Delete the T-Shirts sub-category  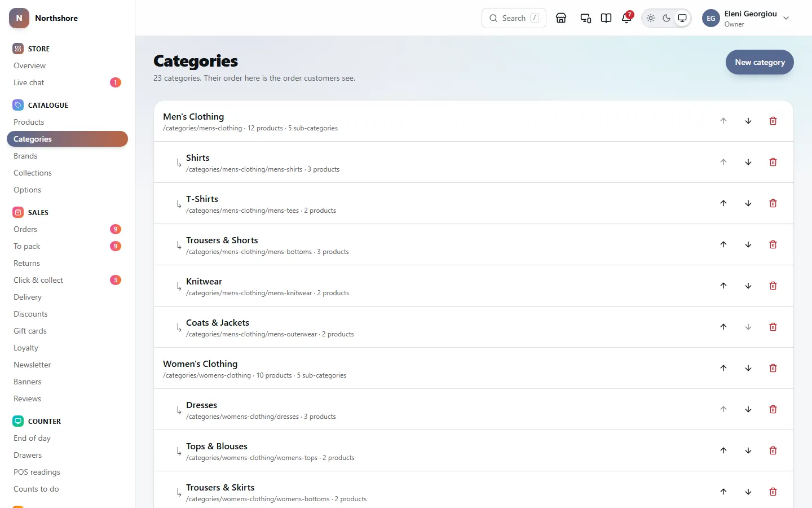[773, 203]
